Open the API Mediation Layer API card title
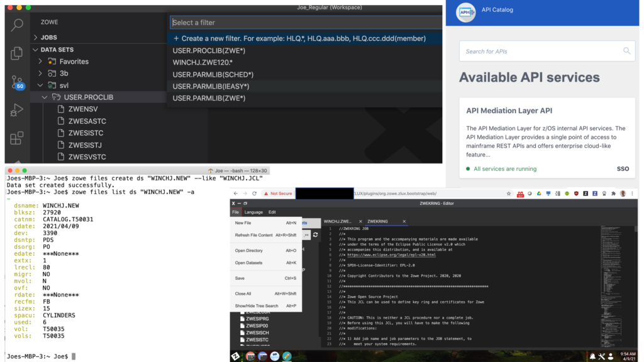Screen dimensions: 644x362 (x=509, y=111)
